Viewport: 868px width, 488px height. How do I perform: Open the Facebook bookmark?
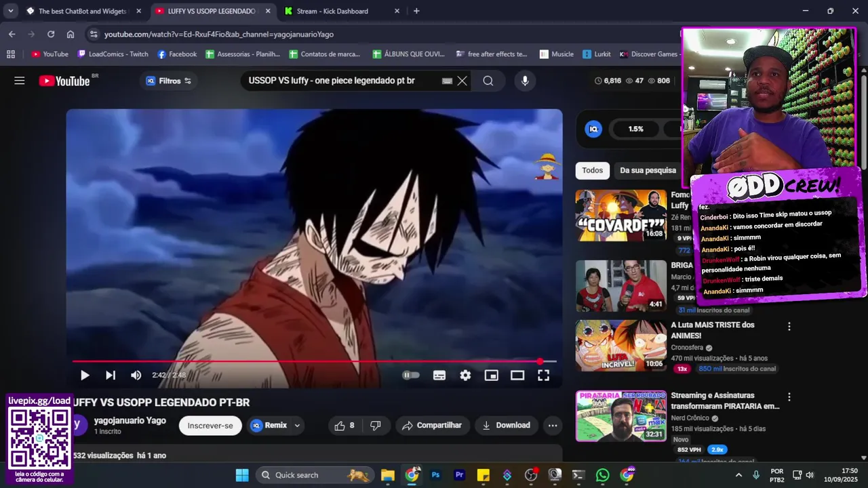click(177, 54)
